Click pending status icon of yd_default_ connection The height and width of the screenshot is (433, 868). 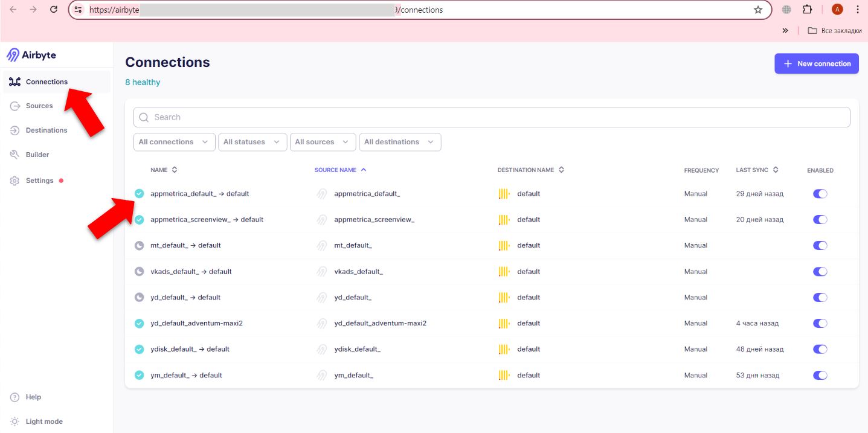click(139, 298)
